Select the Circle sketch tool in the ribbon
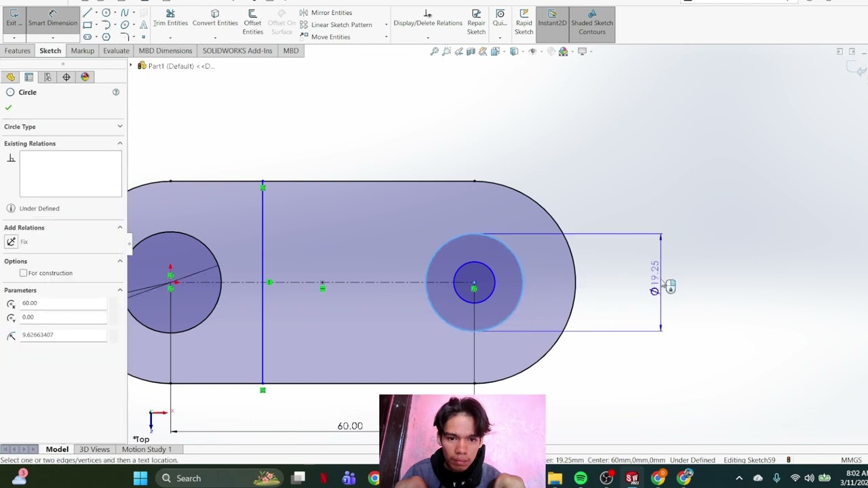Image resolution: width=868 pixels, height=488 pixels. (x=106, y=13)
